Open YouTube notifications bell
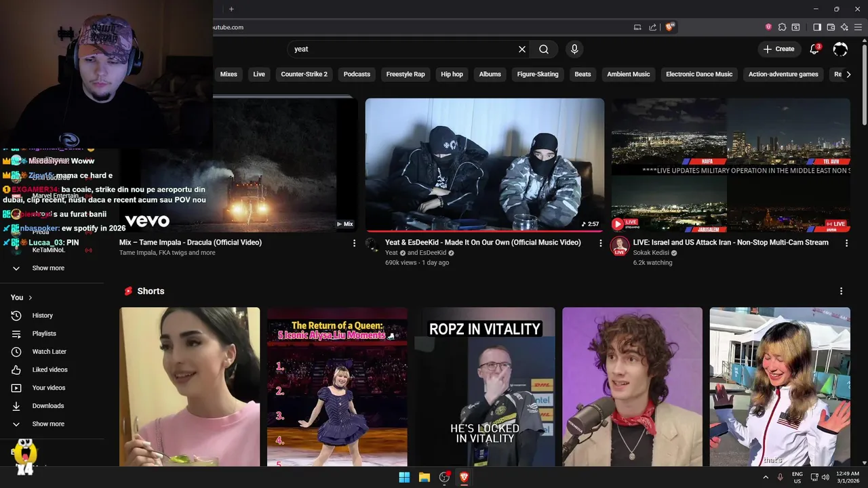The width and height of the screenshot is (868, 488). pos(815,49)
